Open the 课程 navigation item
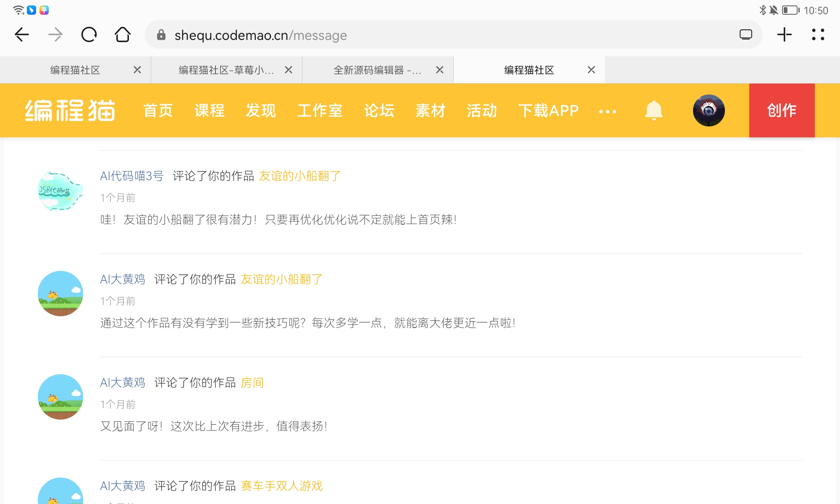Viewport: 840px width, 504px height. point(210,110)
